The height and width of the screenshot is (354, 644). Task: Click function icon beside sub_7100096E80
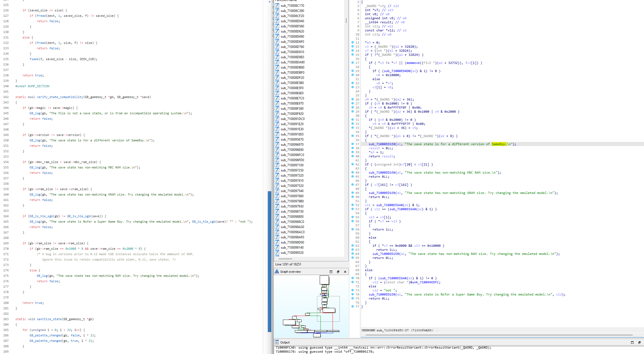[277, 150]
